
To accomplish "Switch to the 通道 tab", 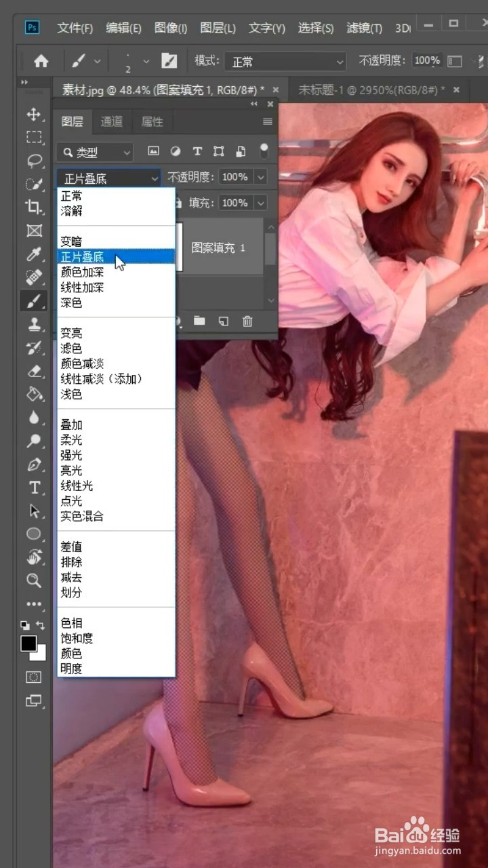I will click(x=112, y=122).
